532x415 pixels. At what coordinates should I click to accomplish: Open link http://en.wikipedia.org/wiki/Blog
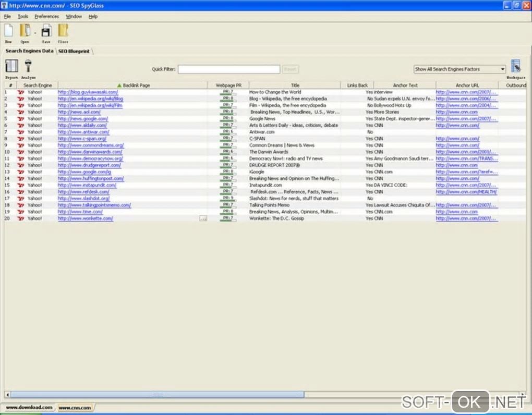pyautogui.click(x=90, y=99)
